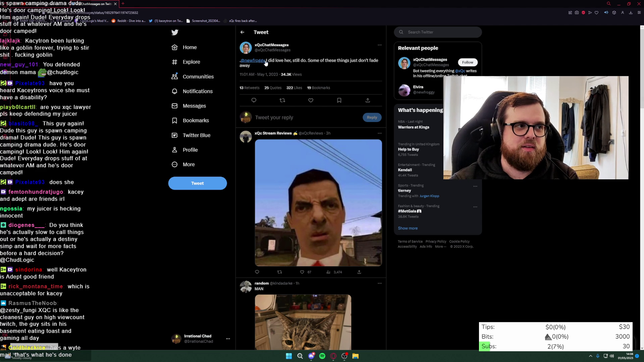Retweet the main xQcChatMessages tweet
The width and height of the screenshot is (644, 362).
click(282, 100)
